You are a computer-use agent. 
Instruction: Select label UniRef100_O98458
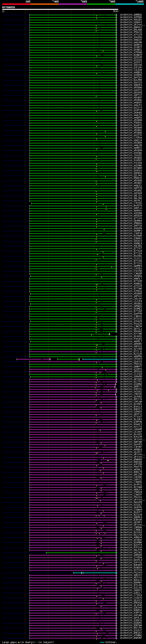131,377
